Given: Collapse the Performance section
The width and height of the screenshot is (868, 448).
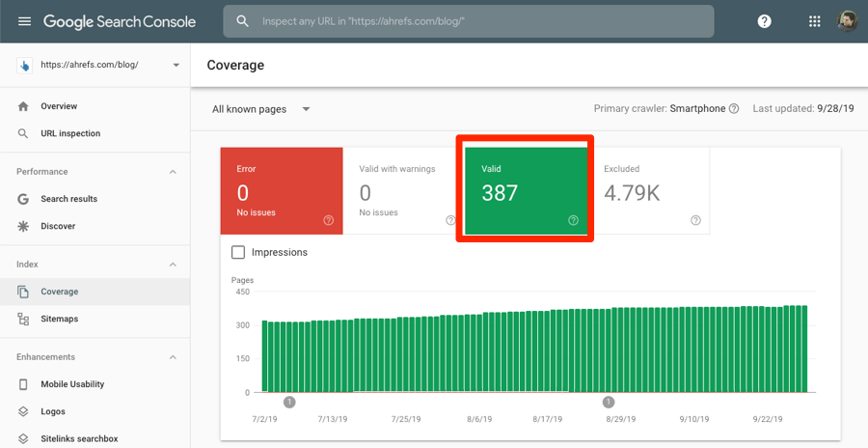Looking at the screenshot, I should (173, 172).
